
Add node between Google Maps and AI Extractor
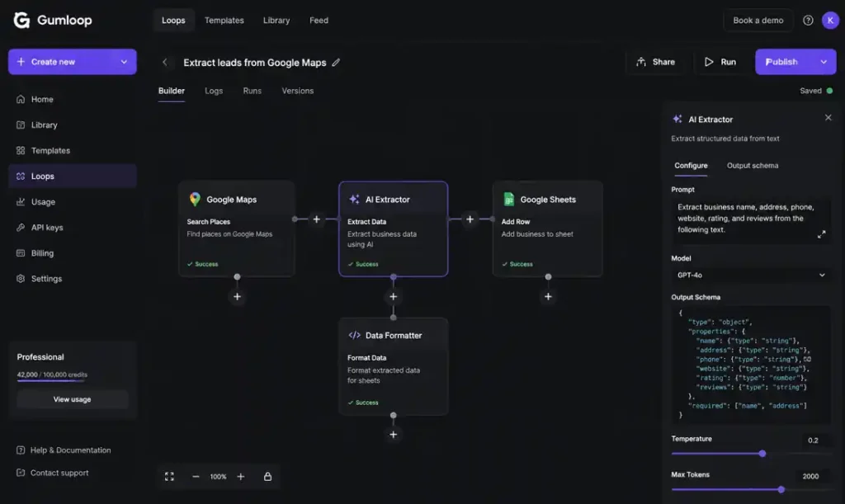(316, 219)
